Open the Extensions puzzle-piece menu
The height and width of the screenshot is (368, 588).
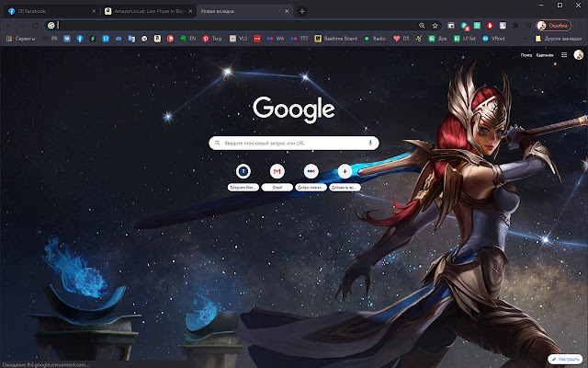click(515, 26)
